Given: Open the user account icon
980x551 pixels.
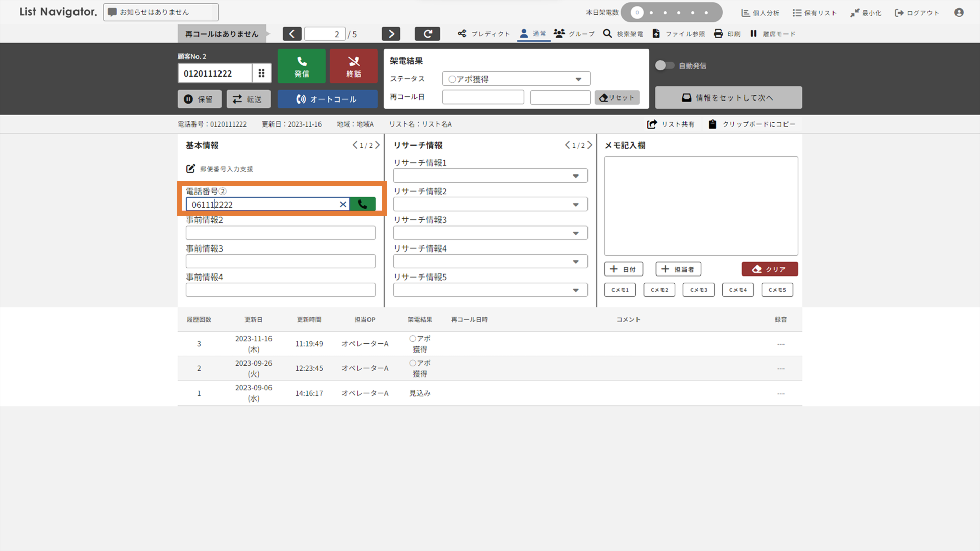Looking at the screenshot, I should [959, 12].
